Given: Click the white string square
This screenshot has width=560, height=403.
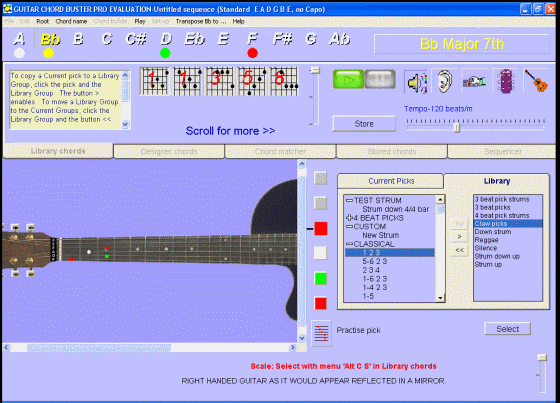Looking at the screenshot, I should [320, 253].
